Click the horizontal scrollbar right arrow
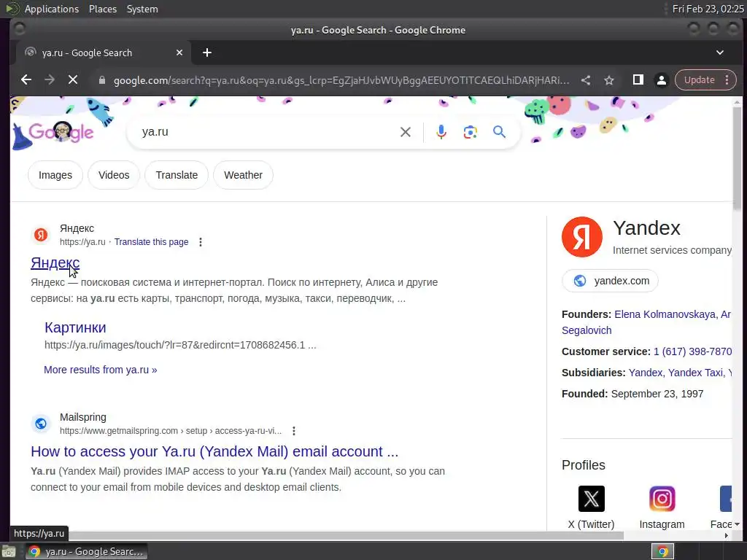 click(x=726, y=536)
